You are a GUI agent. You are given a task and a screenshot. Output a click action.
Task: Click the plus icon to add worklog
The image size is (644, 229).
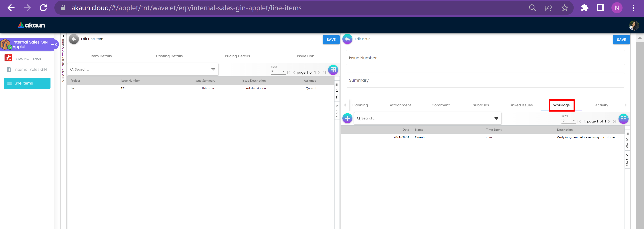click(x=347, y=118)
